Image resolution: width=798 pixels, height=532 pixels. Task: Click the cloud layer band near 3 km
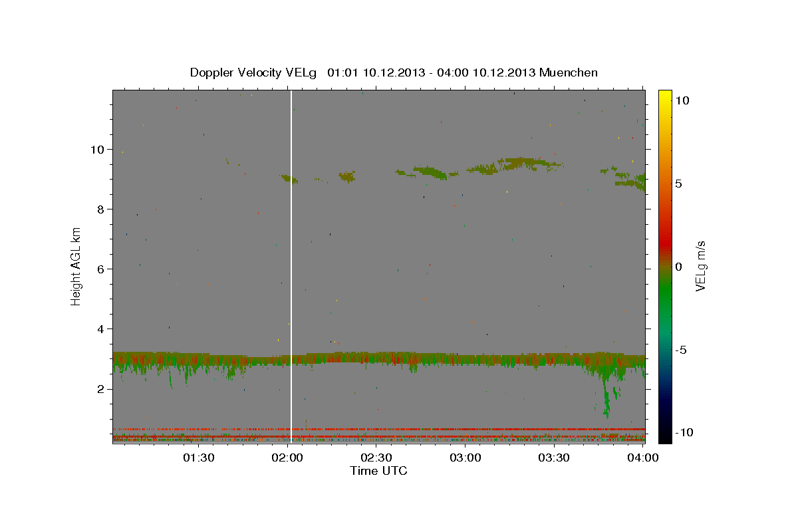(x=378, y=359)
